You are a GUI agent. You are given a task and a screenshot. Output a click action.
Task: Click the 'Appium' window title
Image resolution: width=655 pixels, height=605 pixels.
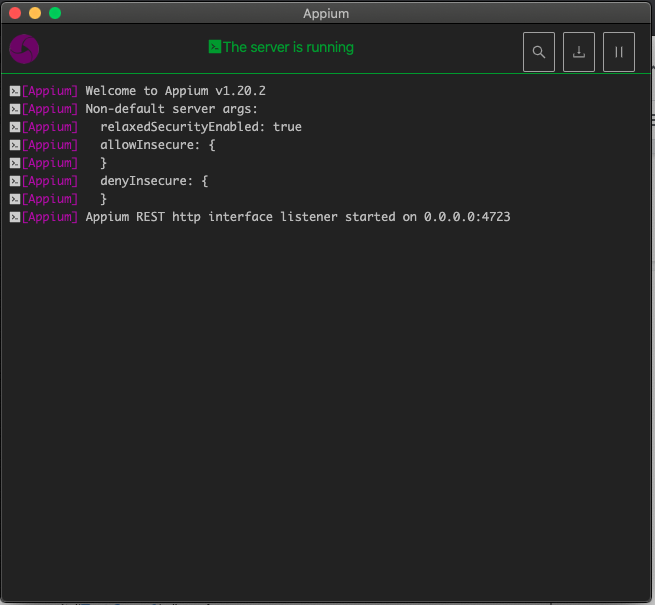coord(326,13)
